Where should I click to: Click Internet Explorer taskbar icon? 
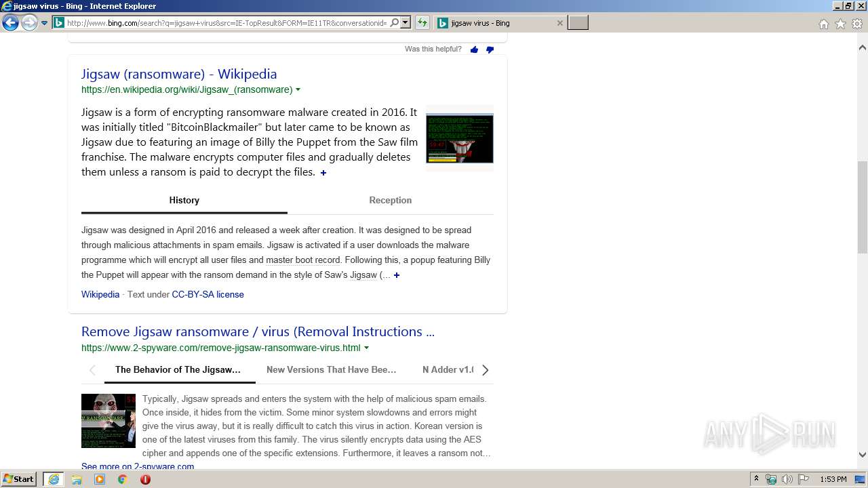pos(54,479)
